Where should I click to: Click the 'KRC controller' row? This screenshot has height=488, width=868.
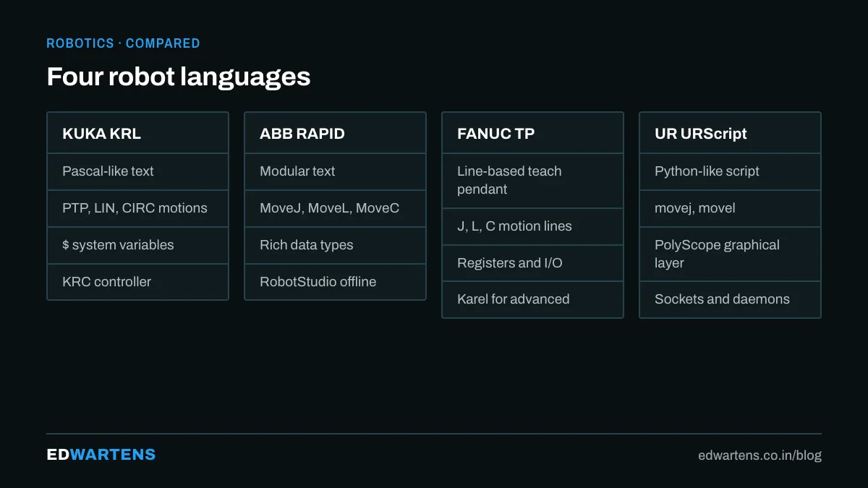(x=137, y=282)
